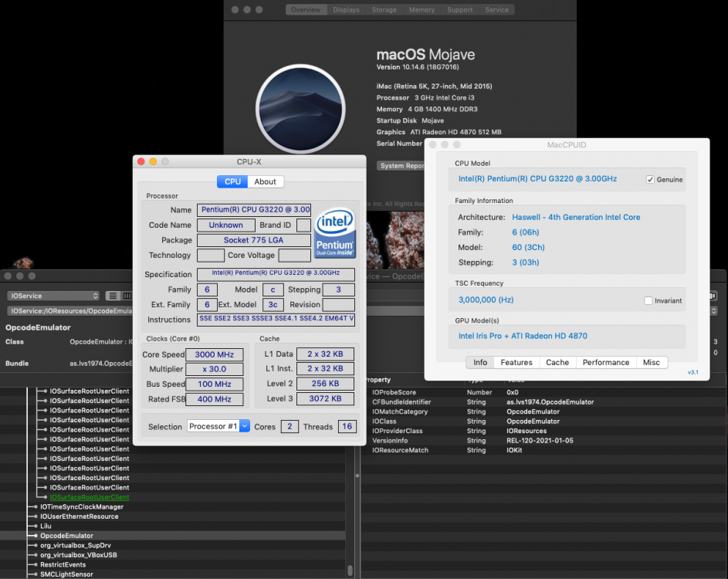Switch to Support tab in About This Mac
The image size is (728, 579).
[x=459, y=10]
